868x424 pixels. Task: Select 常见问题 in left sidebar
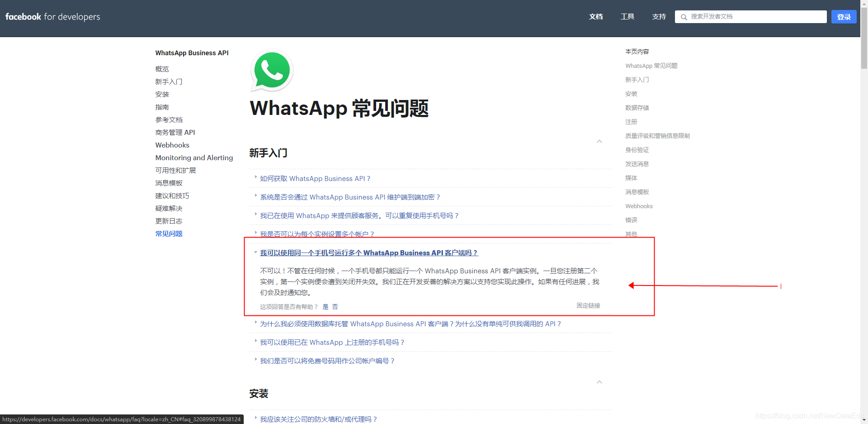tap(169, 234)
